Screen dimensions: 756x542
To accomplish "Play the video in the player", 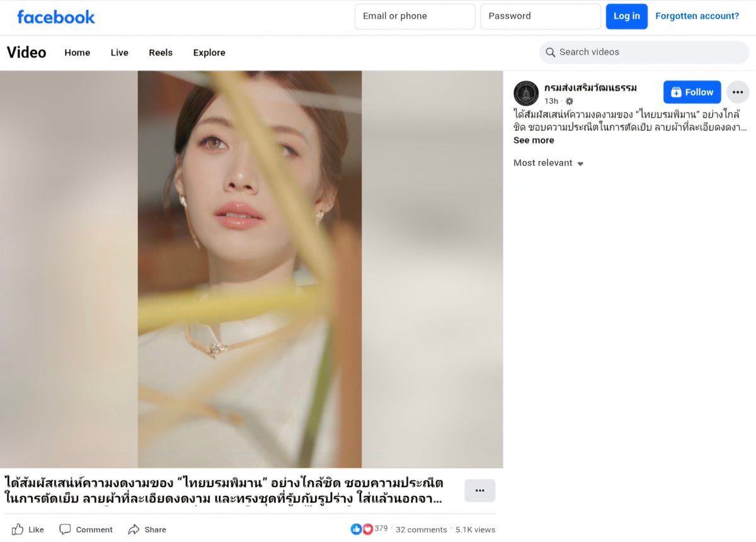I will click(250, 269).
